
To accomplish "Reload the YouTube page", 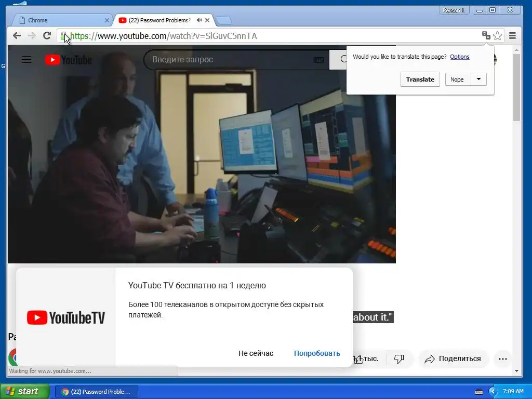I will (x=47, y=36).
